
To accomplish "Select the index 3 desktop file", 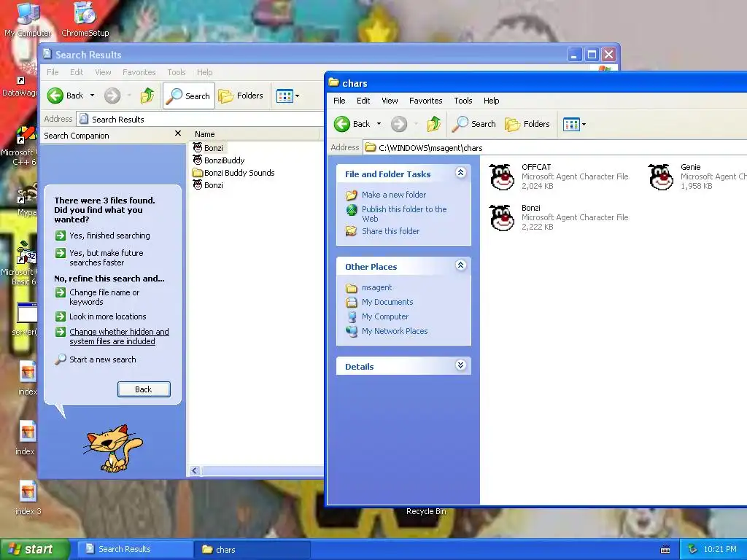I will pos(28,497).
